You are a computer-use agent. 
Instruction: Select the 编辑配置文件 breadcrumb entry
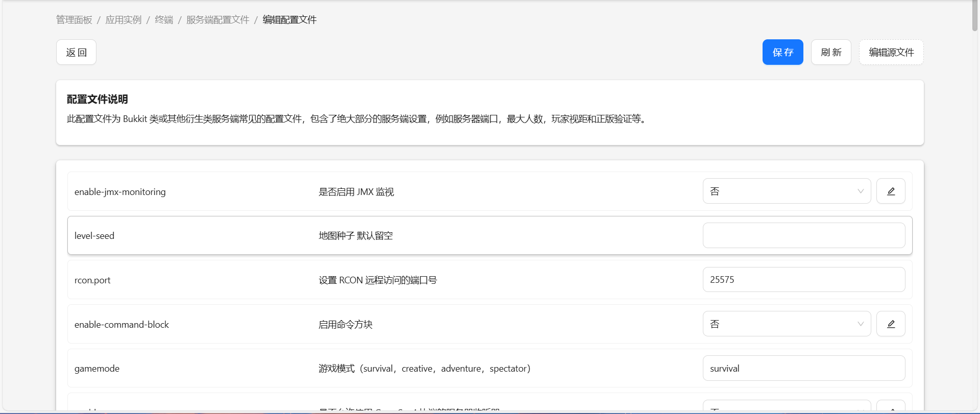coord(289,20)
